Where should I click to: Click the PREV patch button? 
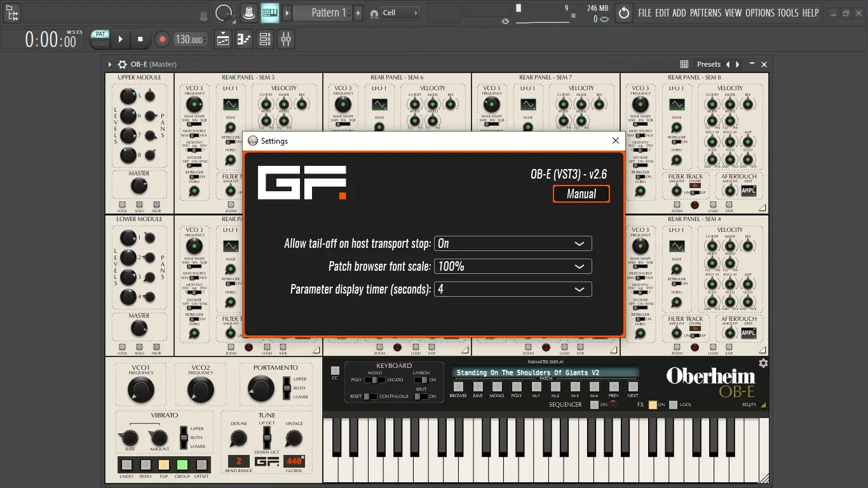[614, 386]
